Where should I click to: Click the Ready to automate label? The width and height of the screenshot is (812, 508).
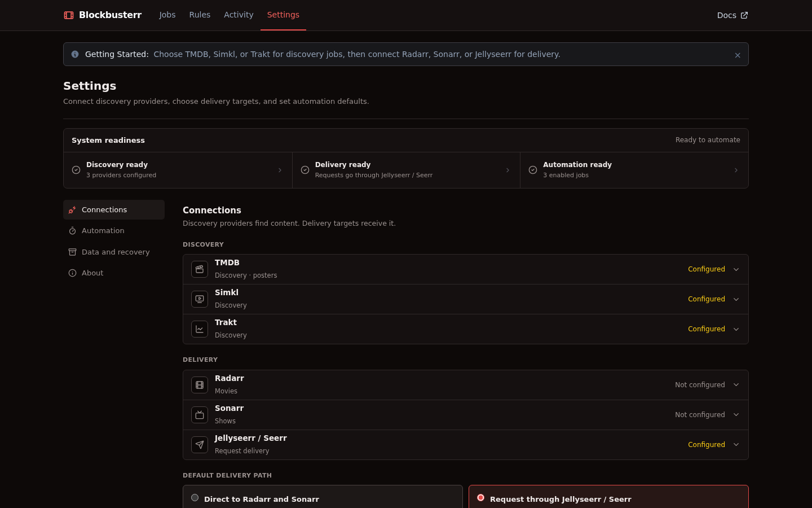708,140
